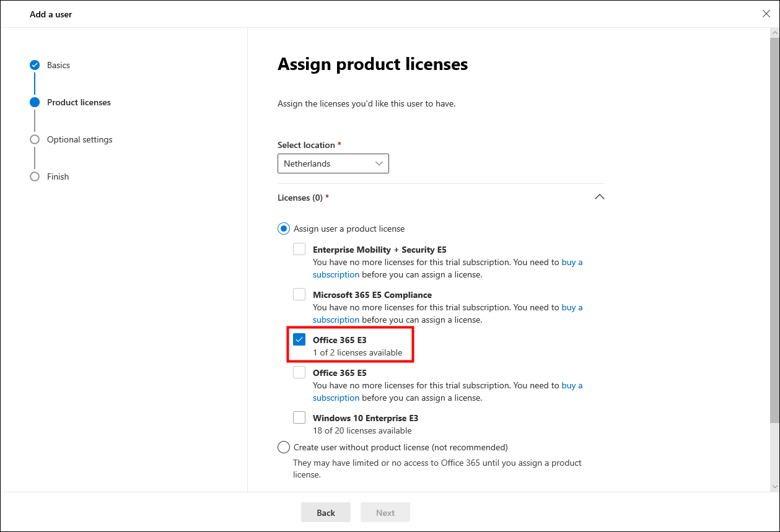
Task: Click the Back button
Action: pyautogui.click(x=326, y=512)
